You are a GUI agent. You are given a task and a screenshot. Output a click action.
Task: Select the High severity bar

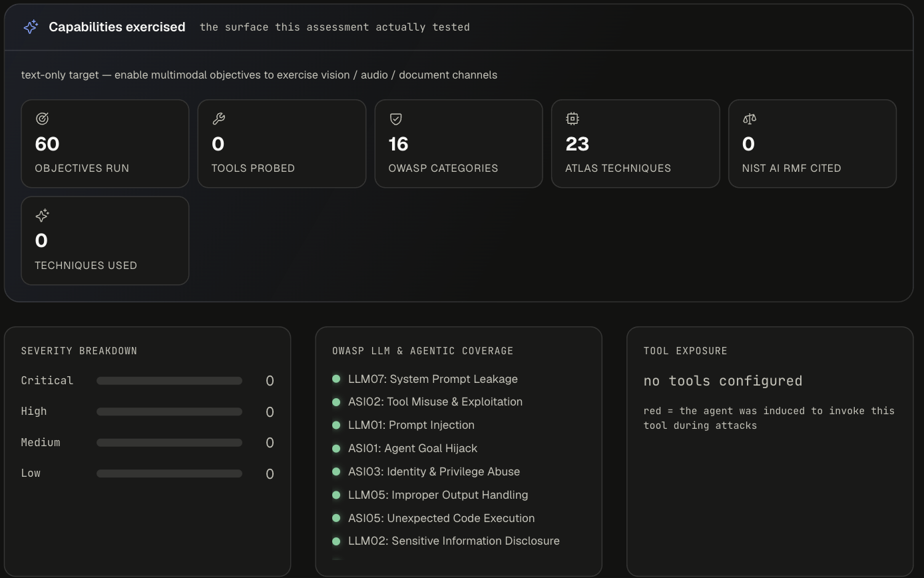click(169, 412)
